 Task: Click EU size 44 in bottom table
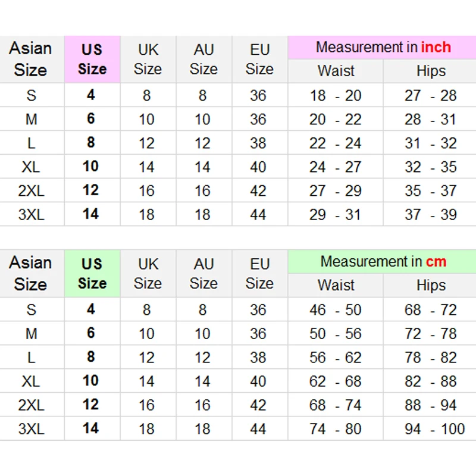[258, 428]
